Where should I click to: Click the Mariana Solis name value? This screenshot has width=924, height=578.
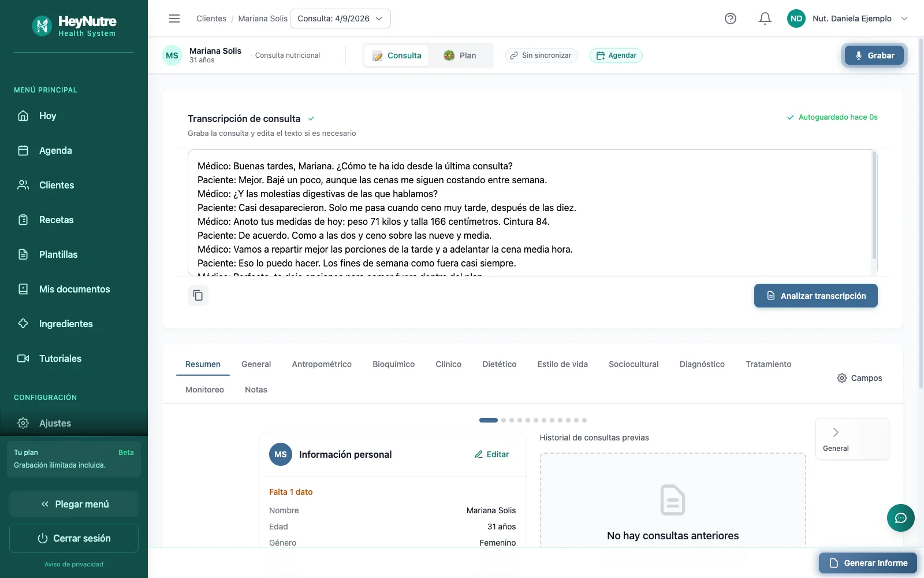491,510
